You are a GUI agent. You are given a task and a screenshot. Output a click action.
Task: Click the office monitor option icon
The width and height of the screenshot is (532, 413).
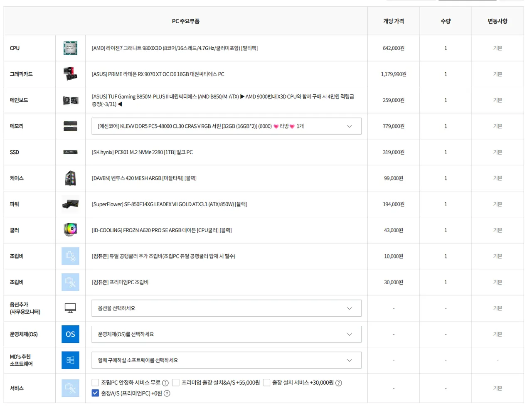[70, 308]
